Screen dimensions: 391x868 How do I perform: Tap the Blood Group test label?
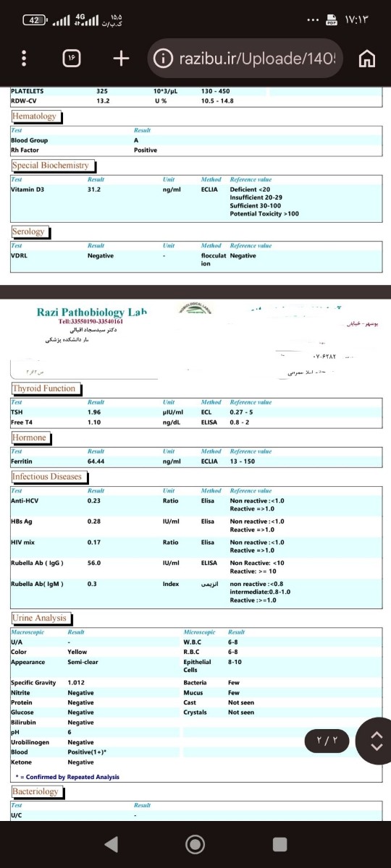coord(29,140)
